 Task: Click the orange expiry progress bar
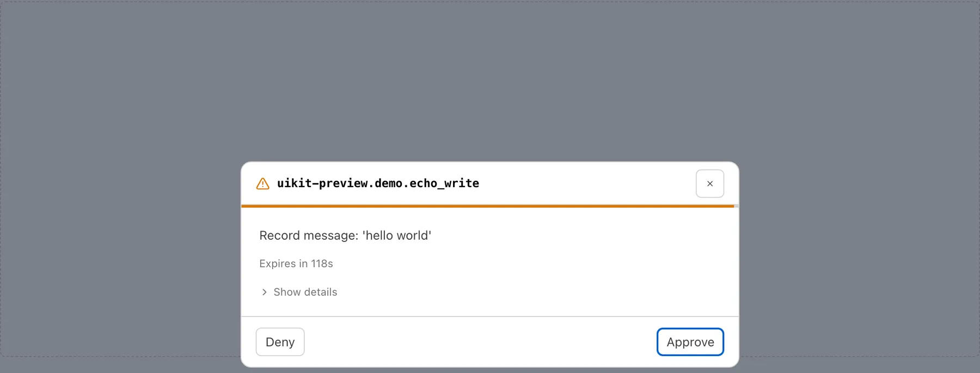[x=487, y=206]
